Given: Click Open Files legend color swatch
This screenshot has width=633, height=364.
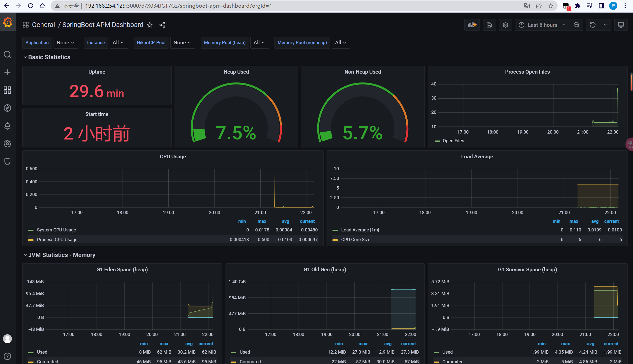Looking at the screenshot, I should tap(437, 141).
